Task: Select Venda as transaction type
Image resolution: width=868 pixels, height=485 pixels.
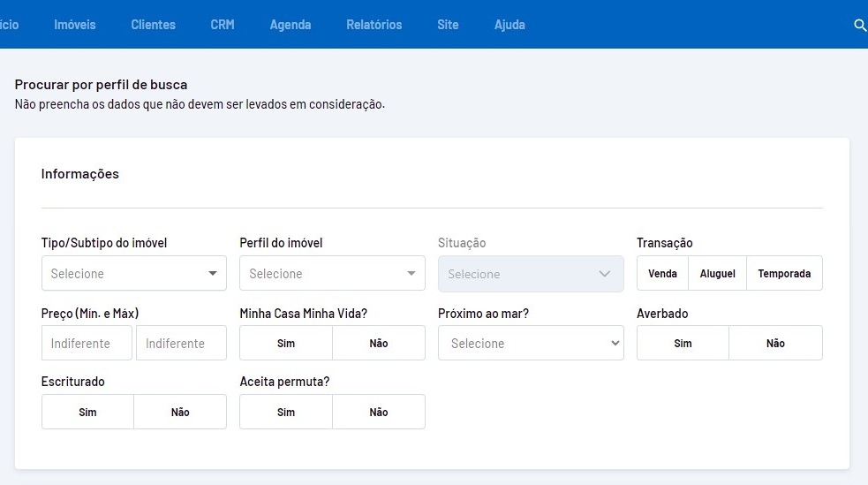Action: pos(662,274)
